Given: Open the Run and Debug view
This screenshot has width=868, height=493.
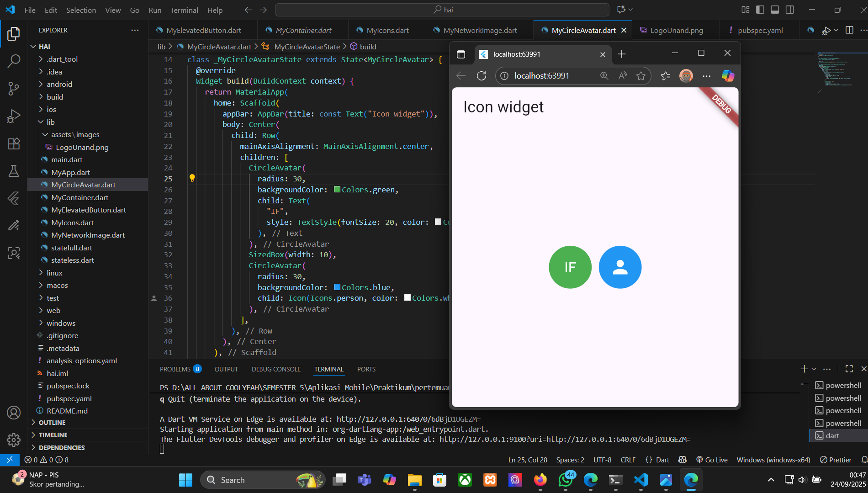Looking at the screenshot, I should (x=14, y=116).
